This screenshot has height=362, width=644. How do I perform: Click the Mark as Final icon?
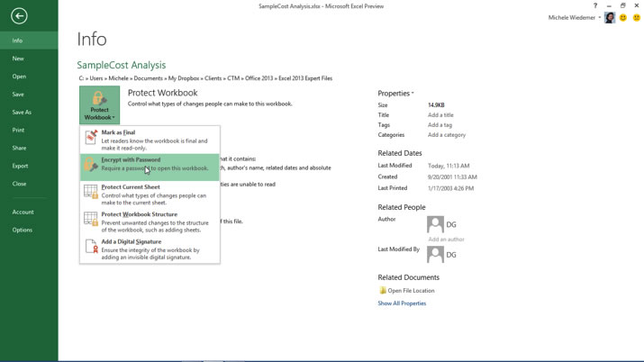pos(91,137)
